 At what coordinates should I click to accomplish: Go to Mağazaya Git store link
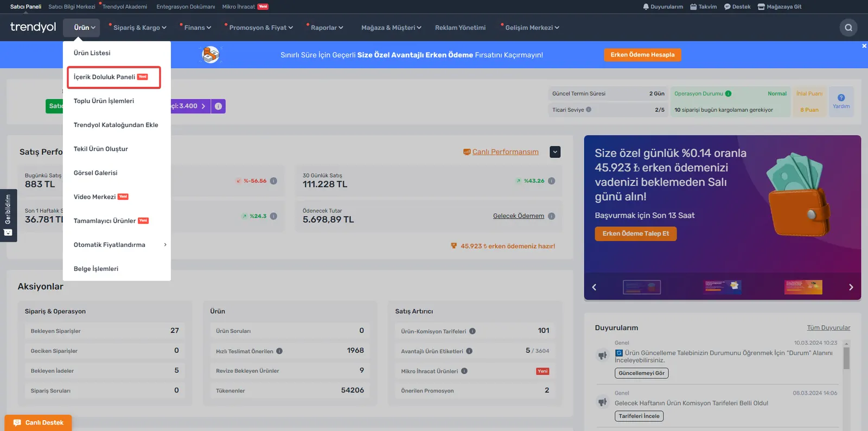[x=780, y=7]
